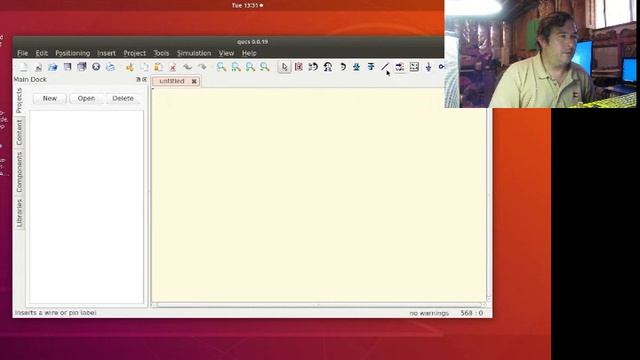Click the Zoom Out magnifier icon
This screenshot has width=640, height=360.
pyautogui.click(x=264, y=67)
